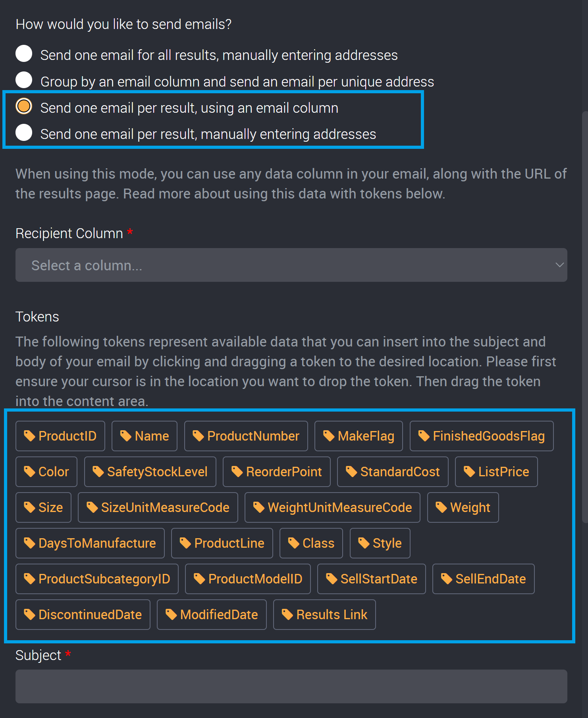Select the DaysToManufacture token
Viewport: 588px width, 718px height.
90,543
